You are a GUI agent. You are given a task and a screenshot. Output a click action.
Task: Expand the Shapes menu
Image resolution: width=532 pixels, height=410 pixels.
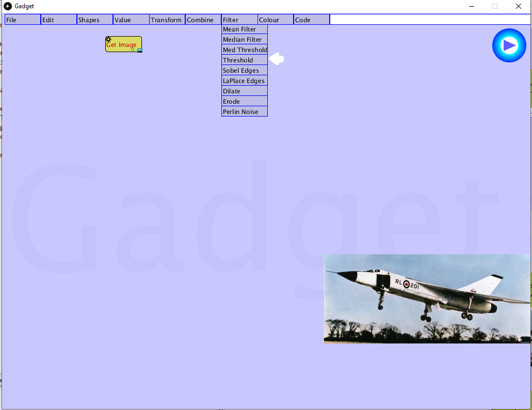point(95,20)
